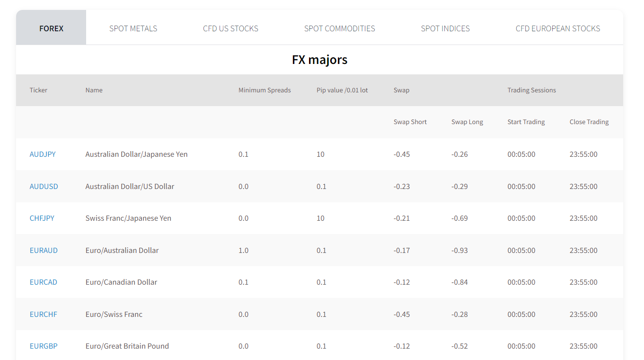Open the EURCAD ticker link
This screenshot has width=644, height=360.
(x=44, y=282)
